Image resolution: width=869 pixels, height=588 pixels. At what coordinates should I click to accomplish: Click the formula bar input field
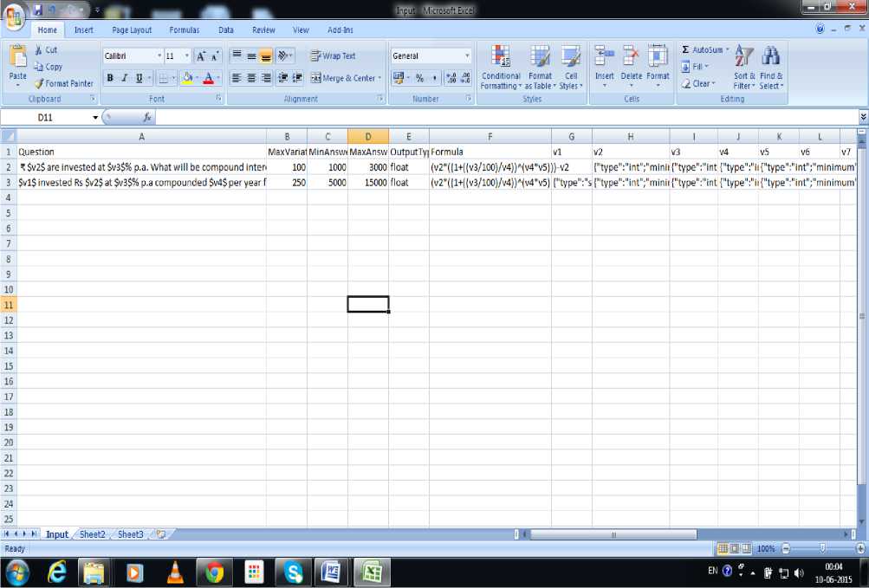point(507,118)
